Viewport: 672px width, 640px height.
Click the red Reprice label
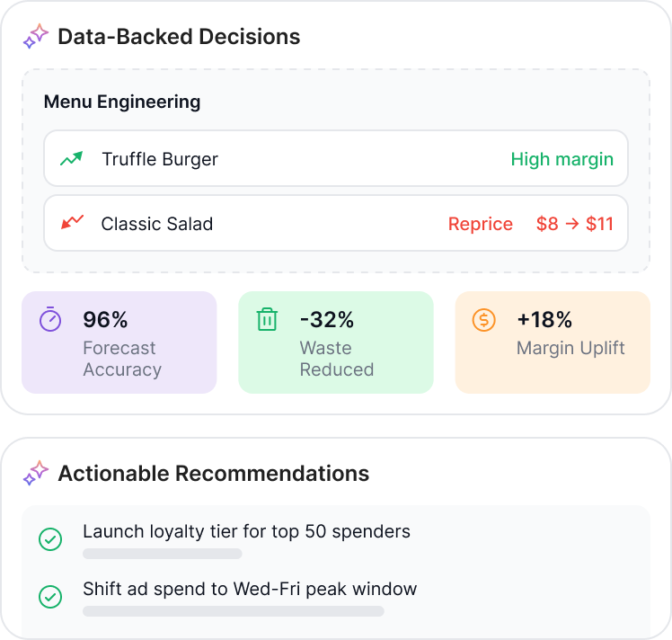coord(480,224)
